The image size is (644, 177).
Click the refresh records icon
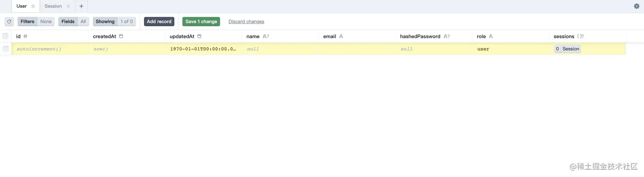[x=9, y=21]
